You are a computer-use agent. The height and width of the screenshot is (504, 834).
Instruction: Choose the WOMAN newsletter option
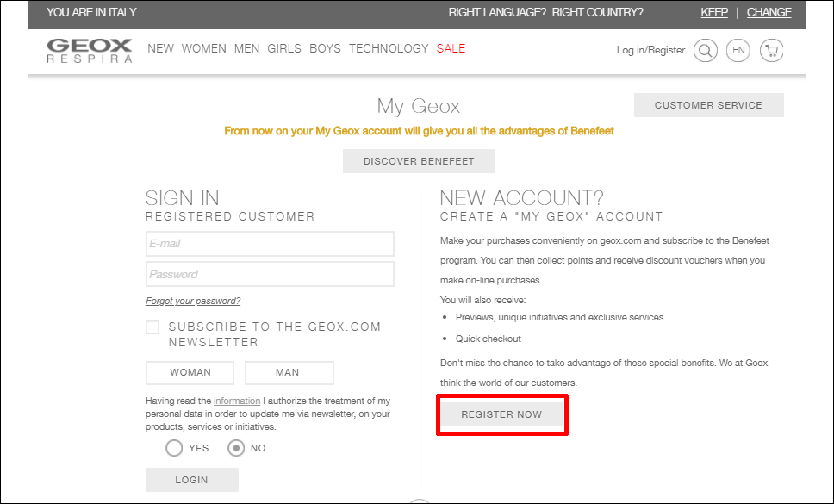(190, 373)
